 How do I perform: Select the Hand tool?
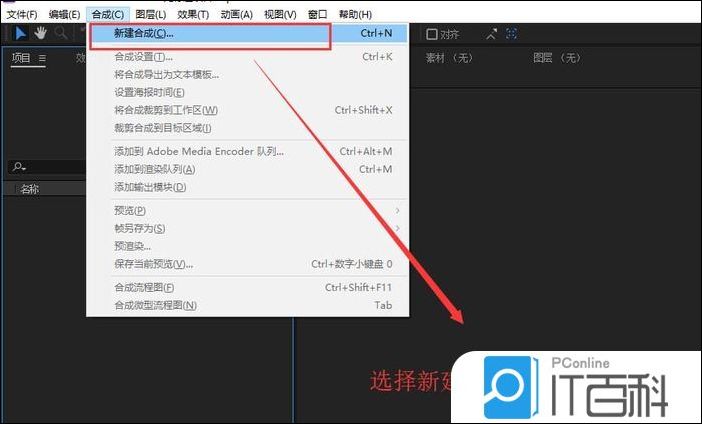(x=41, y=33)
